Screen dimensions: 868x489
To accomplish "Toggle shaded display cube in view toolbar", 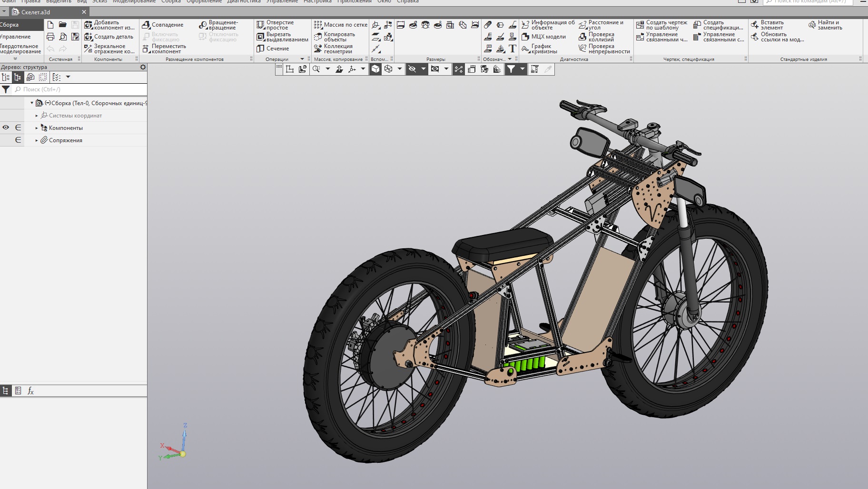I will point(375,69).
